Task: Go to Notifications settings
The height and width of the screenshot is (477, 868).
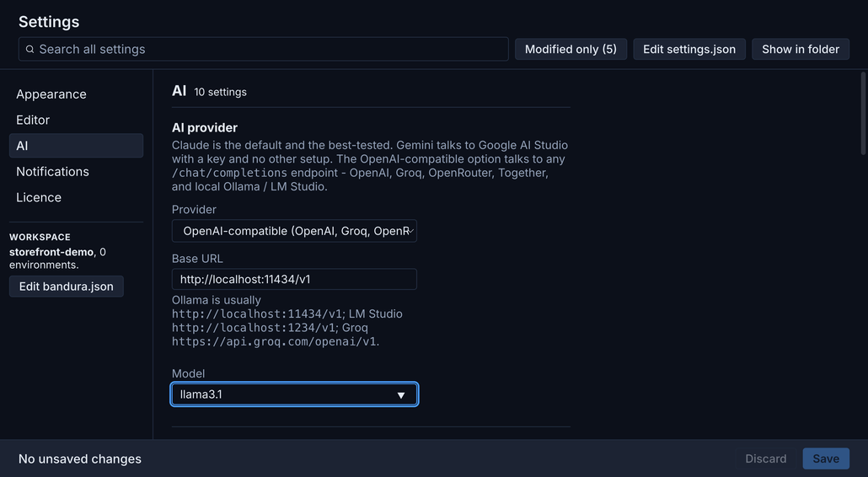Action: [x=77, y=172]
